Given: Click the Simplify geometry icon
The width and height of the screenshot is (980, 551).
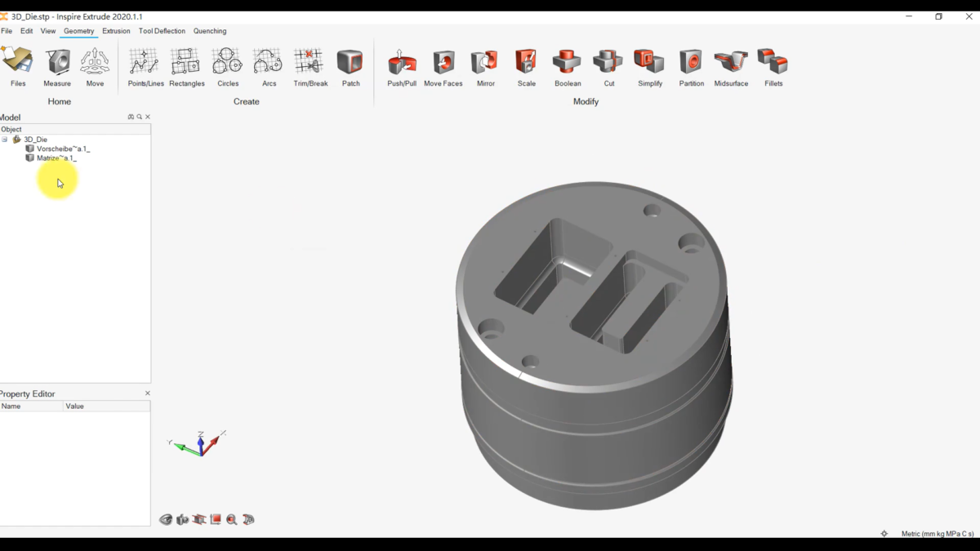Looking at the screenshot, I should click(x=650, y=64).
